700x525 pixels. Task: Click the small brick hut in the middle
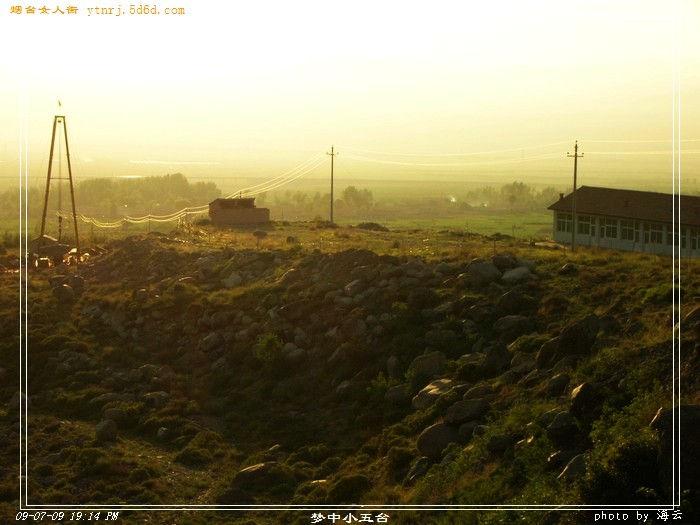(238, 211)
